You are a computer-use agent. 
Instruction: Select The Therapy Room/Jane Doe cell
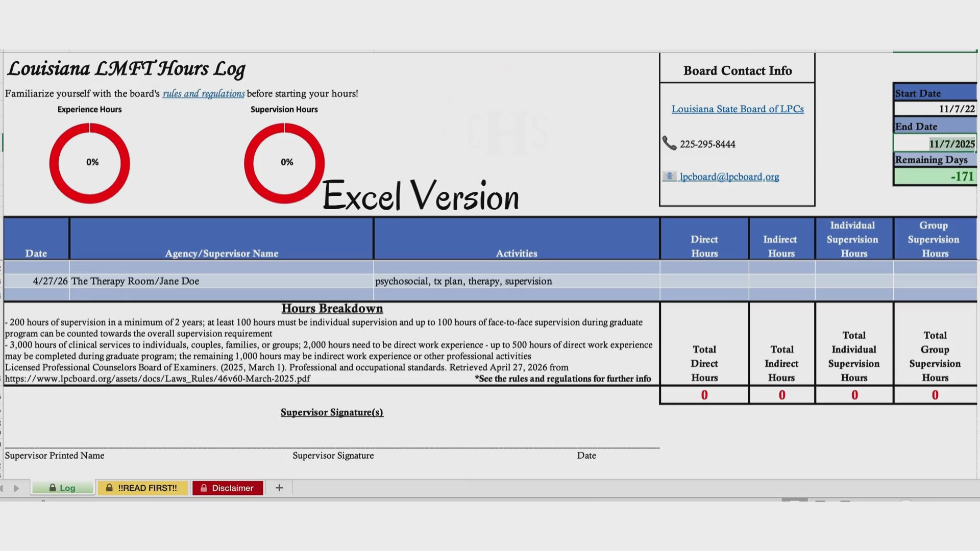click(222, 281)
